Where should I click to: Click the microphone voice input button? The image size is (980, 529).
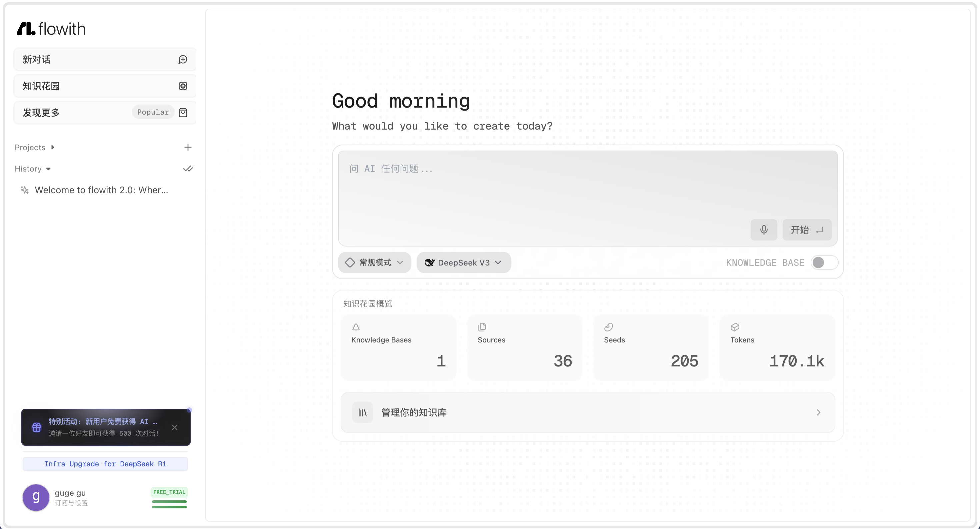coord(764,230)
